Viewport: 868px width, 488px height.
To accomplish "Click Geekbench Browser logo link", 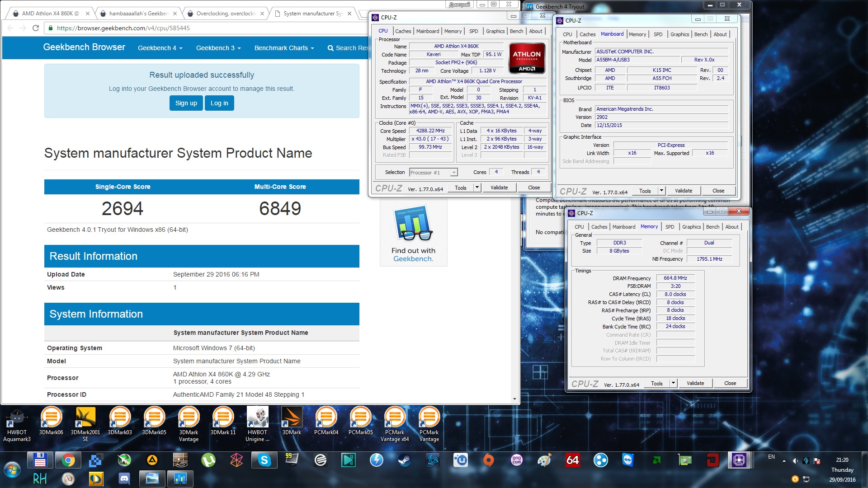I will [x=84, y=47].
